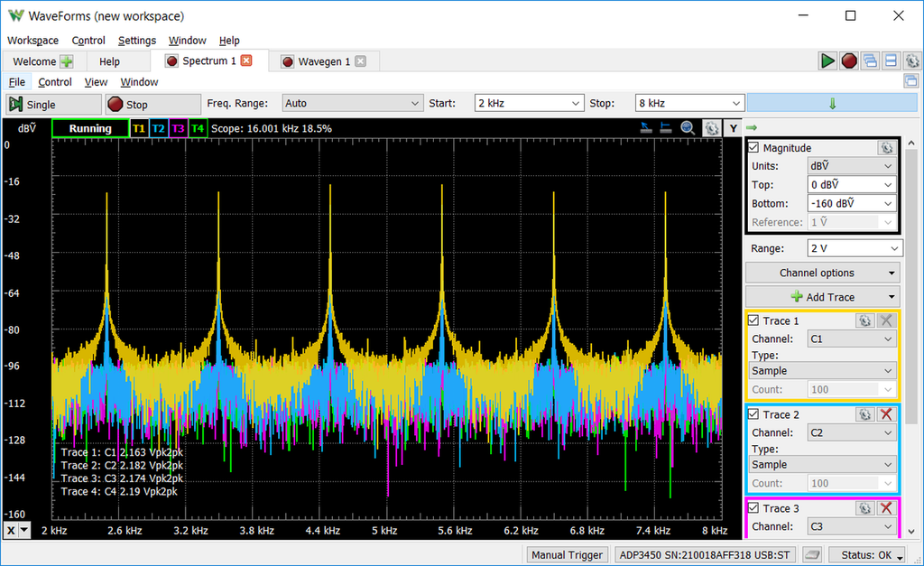The width and height of the screenshot is (924, 566).
Task: Open the Range 2 V dropdown
Action: click(x=854, y=248)
